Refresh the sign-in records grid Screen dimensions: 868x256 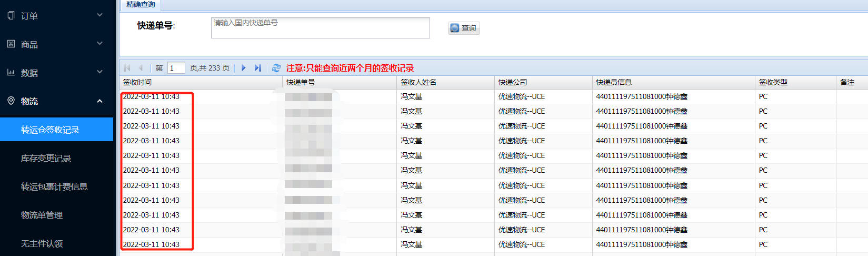pos(276,68)
